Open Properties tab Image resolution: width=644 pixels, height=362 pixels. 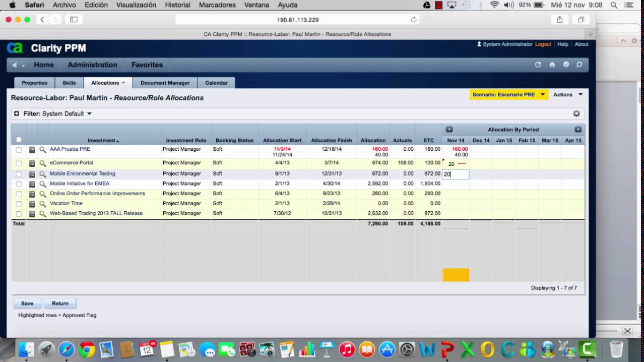(34, 83)
